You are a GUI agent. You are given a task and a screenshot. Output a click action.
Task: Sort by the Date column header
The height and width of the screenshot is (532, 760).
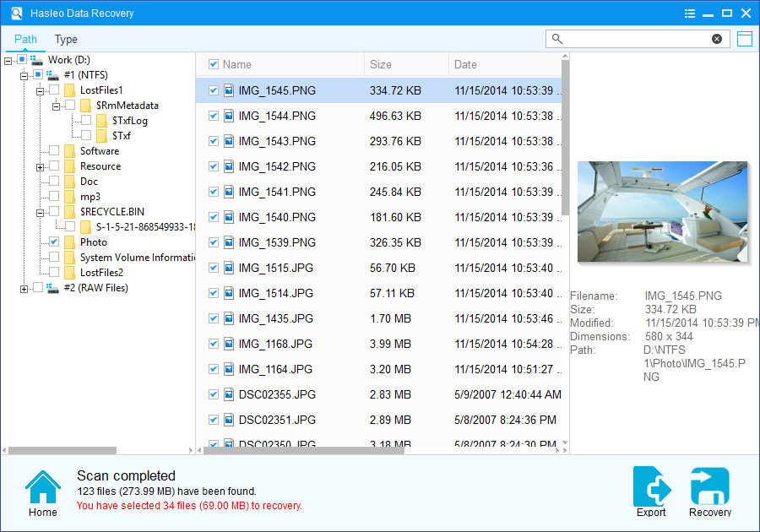pyautogui.click(x=505, y=64)
